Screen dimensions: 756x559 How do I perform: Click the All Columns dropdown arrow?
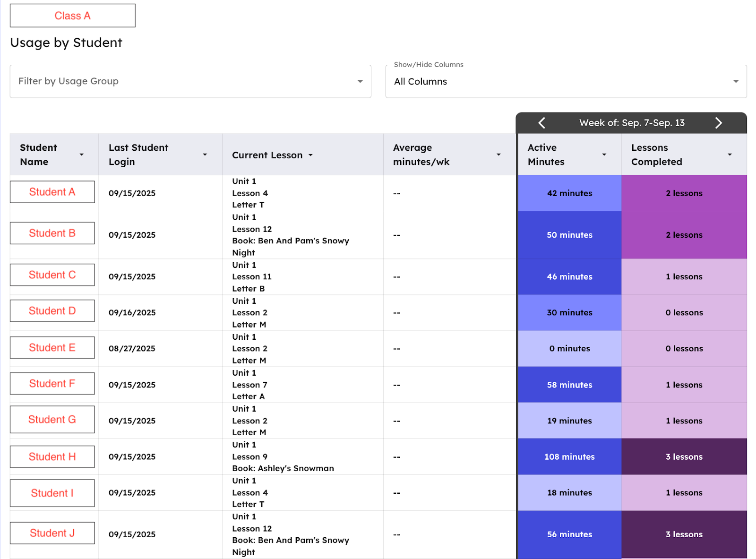(736, 81)
